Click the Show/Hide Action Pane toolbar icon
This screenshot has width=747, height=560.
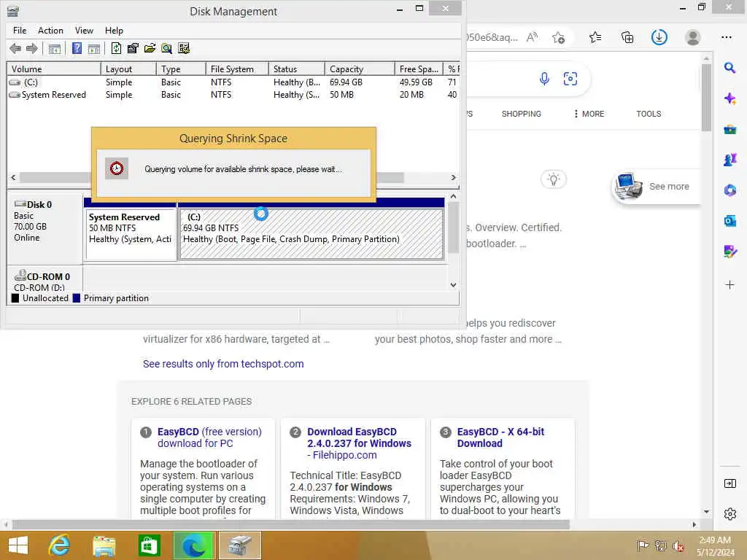point(94,49)
